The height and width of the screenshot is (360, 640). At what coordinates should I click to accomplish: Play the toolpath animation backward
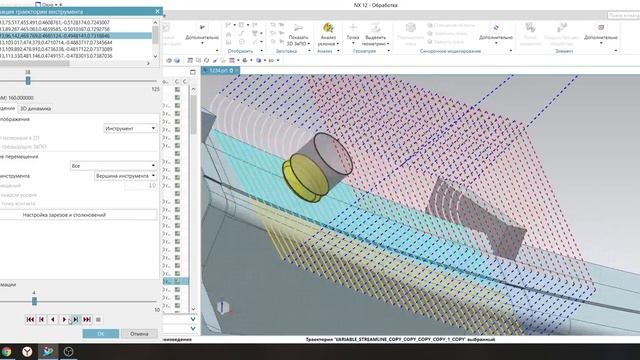click(x=53, y=320)
